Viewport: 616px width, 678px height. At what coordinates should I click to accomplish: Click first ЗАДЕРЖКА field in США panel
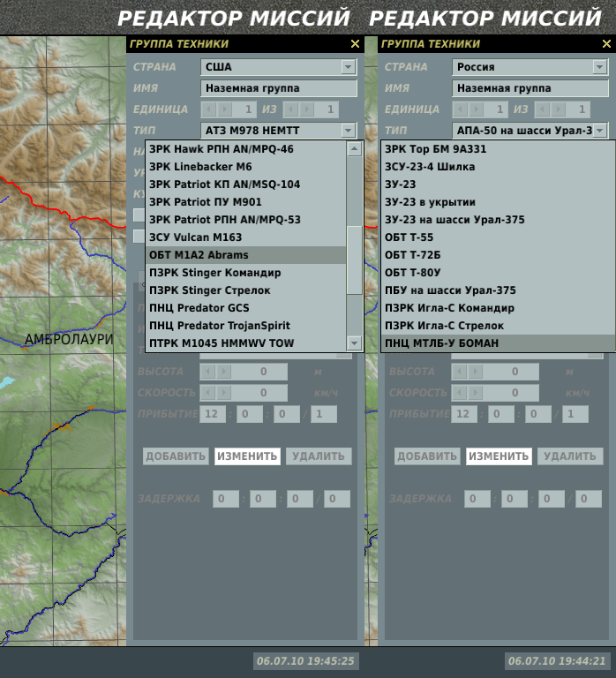(x=226, y=499)
